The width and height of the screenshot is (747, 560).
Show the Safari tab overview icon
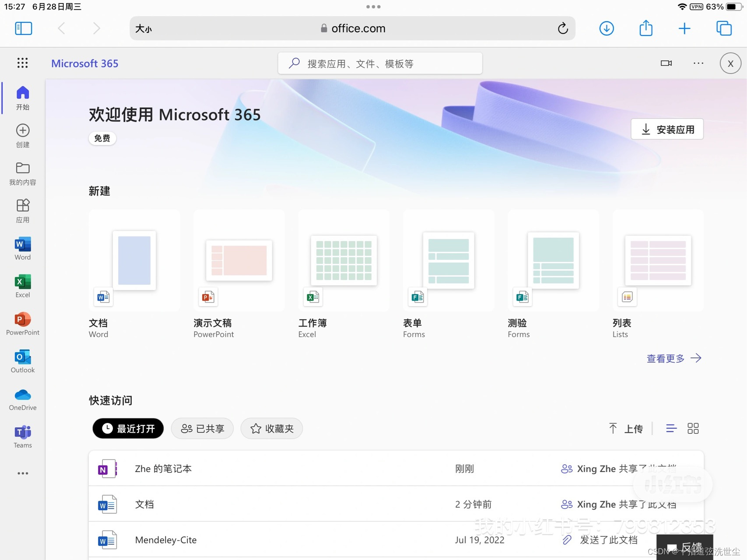(x=724, y=28)
